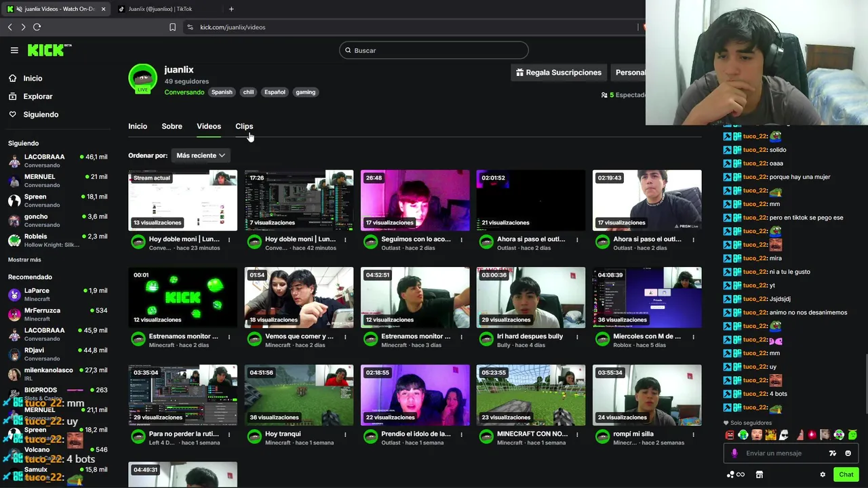The width and height of the screenshot is (868, 488).
Task: Bookmark this page icon
Action: tap(172, 27)
